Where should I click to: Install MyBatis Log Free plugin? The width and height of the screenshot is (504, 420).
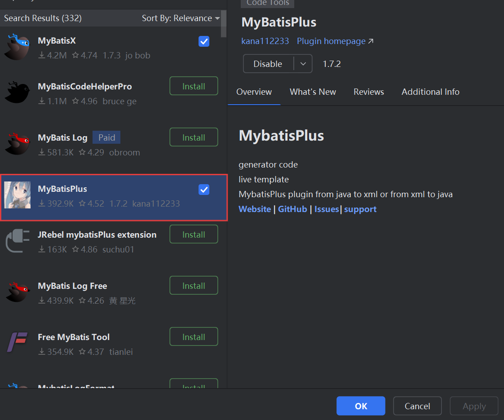point(194,285)
